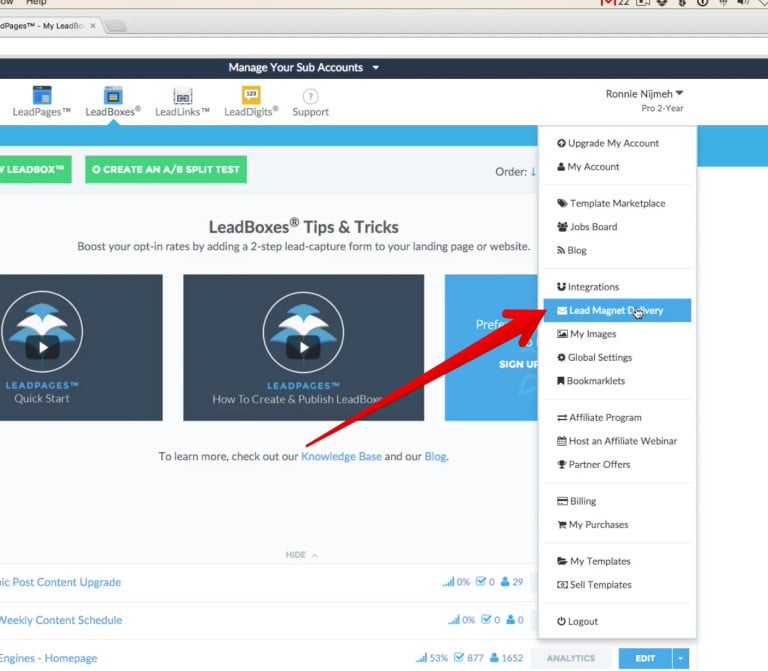This screenshot has width=768, height=671.
Task: Open My Purchases menu entry
Action: pyautogui.click(x=593, y=525)
